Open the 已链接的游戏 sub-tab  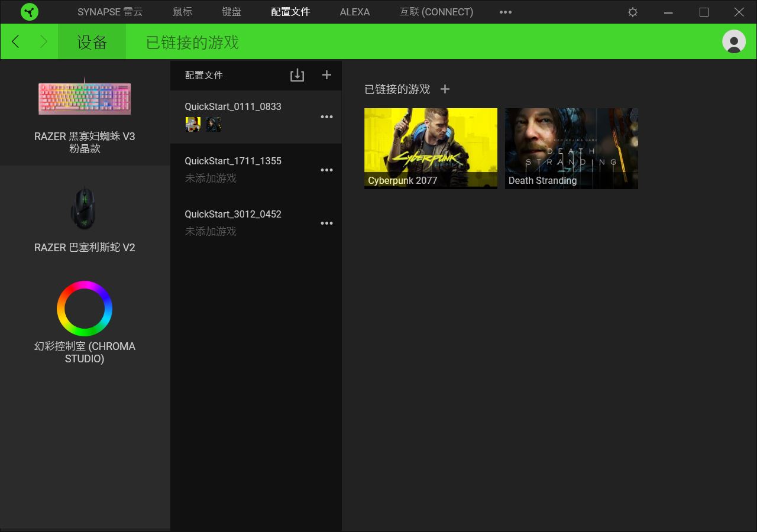coord(192,42)
